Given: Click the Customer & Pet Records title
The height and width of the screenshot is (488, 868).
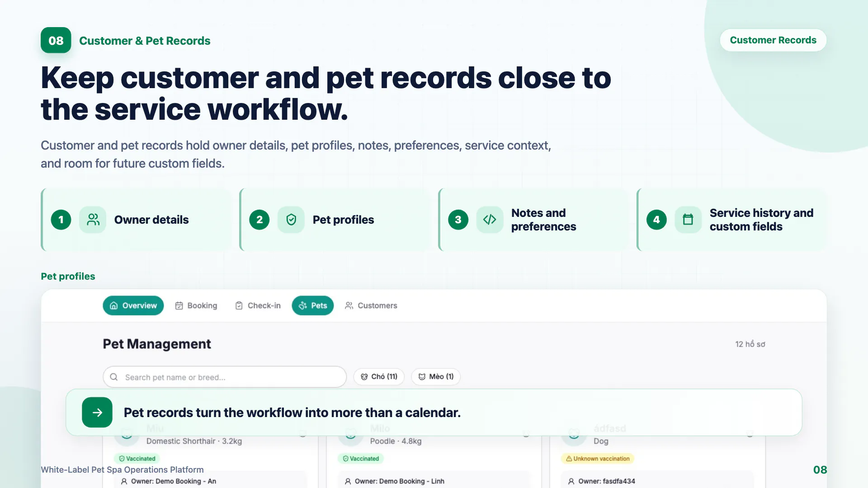Looking at the screenshot, I should (145, 41).
